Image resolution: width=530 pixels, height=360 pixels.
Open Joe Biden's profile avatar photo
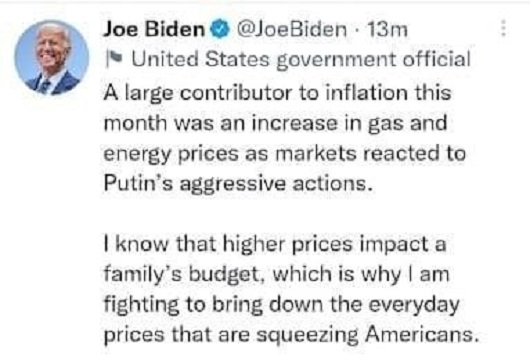(52, 57)
